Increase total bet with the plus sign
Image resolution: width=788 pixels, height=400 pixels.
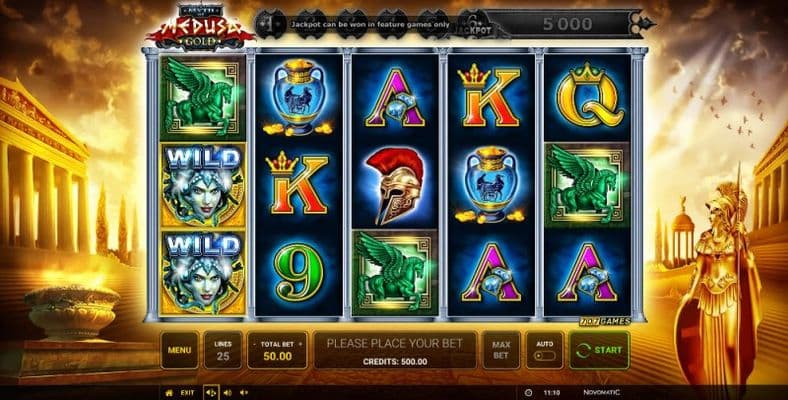pos(301,344)
